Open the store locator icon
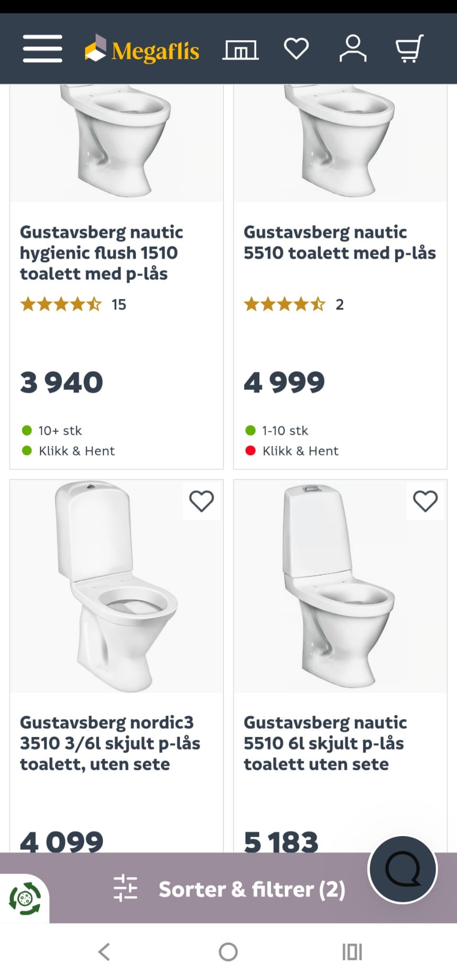 click(x=240, y=49)
